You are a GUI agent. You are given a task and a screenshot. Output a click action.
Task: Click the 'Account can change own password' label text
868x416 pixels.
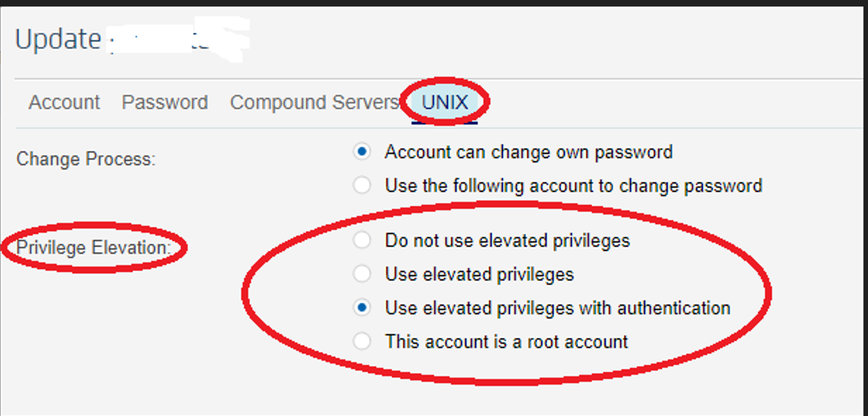coord(528,152)
